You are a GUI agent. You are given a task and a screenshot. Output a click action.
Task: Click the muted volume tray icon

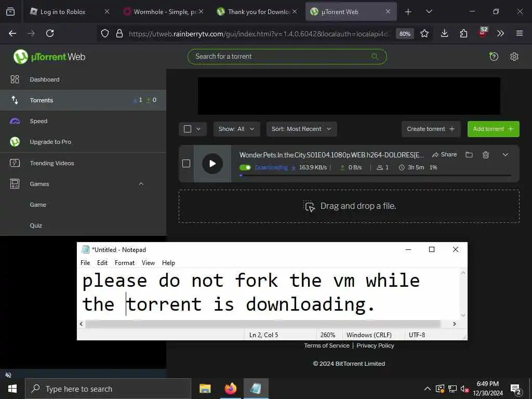(x=464, y=389)
